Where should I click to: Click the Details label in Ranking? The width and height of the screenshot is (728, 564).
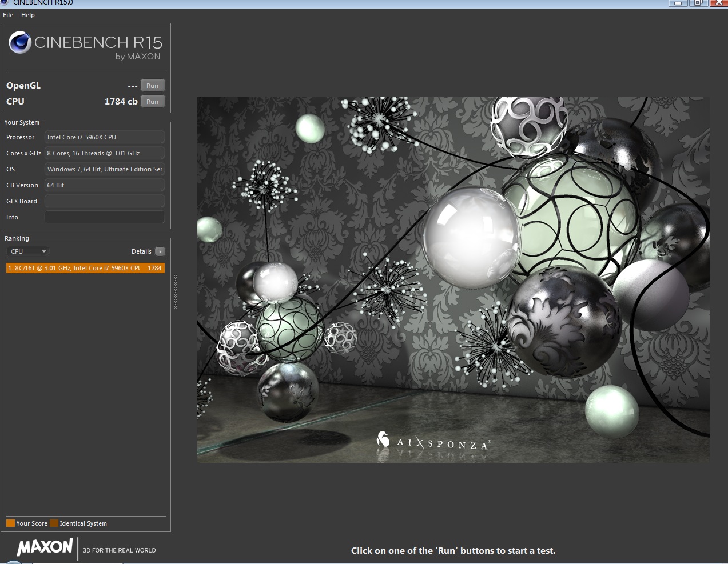141,251
